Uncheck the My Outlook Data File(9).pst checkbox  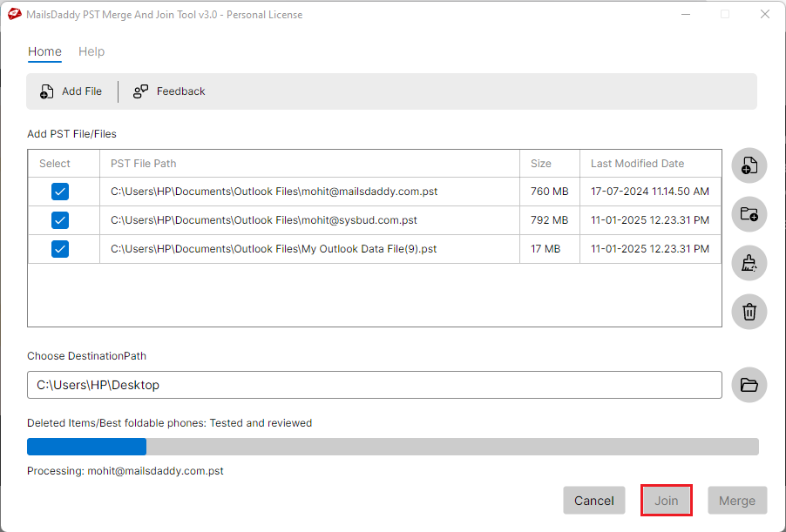59,249
